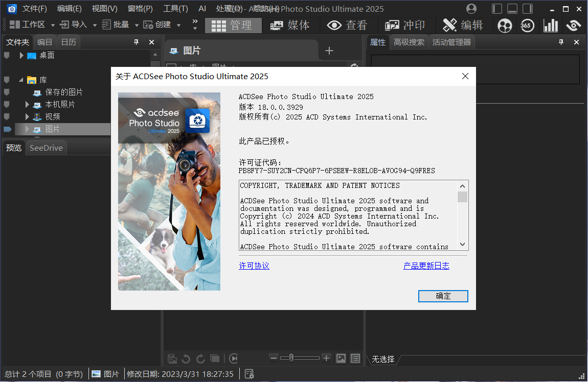The height and width of the screenshot is (382, 588).
Task: Toggle easy-select marker beside 桌面
Action: 7,56
